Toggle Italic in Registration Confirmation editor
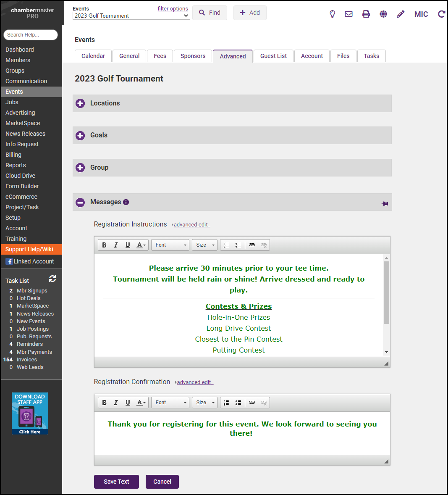Screen dimensions: 448x495 pyautogui.click(x=116, y=403)
